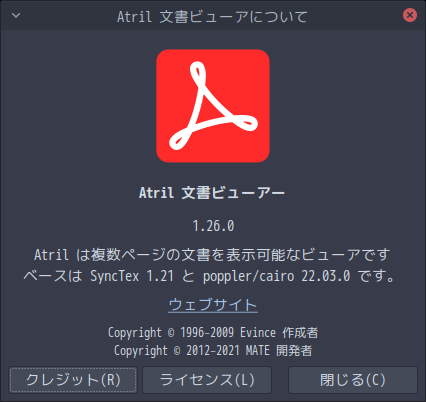Viewport: 426px width, 402px height.
Task: Click the version number 1.26.0
Action: coord(213,226)
